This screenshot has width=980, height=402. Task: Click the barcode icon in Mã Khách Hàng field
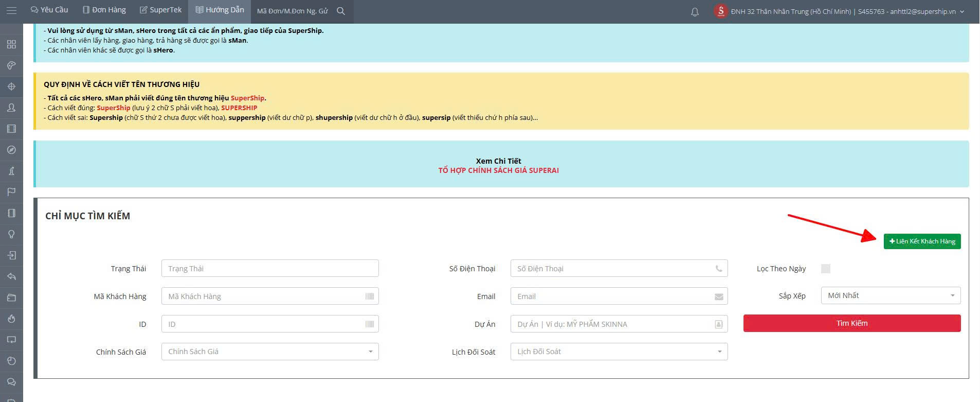(x=370, y=296)
